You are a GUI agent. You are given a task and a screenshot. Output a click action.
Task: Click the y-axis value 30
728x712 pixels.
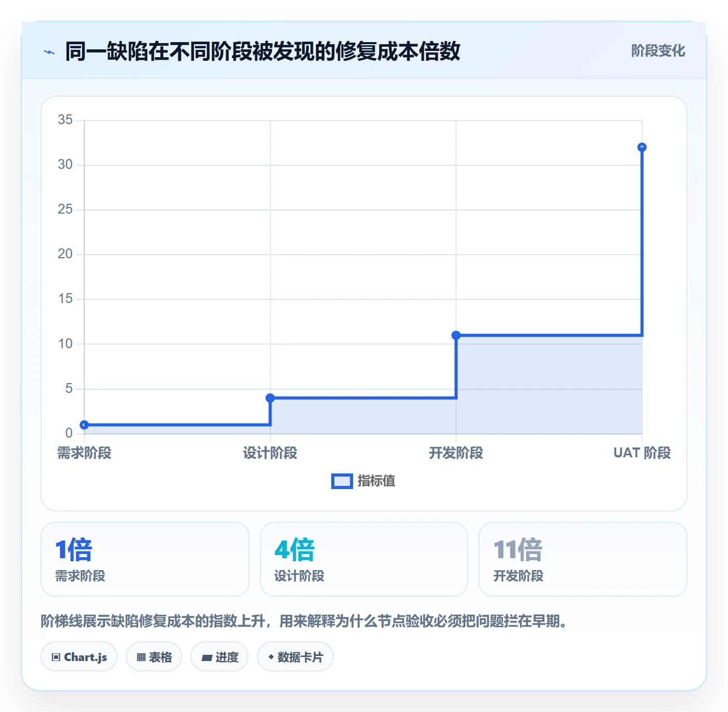[x=66, y=165]
